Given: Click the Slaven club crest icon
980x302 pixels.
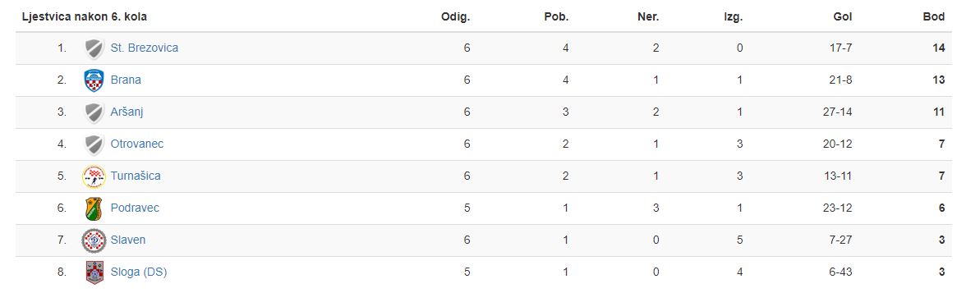Looking at the screenshot, I should coord(94,240).
